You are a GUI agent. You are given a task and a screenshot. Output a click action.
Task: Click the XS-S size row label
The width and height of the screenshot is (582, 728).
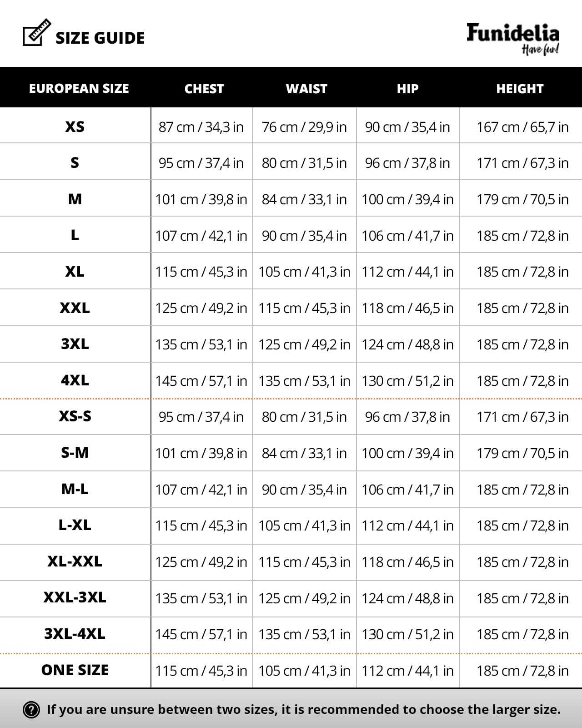coord(75,416)
